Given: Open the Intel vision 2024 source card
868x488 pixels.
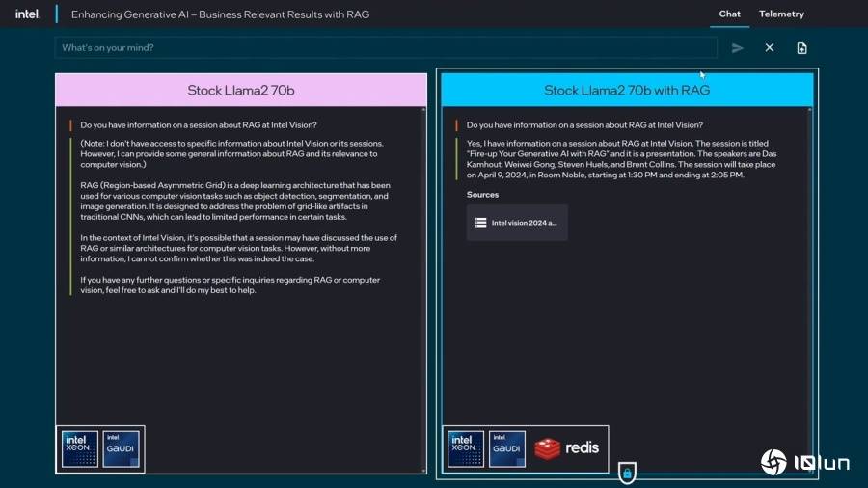Looking at the screenshot, I should point(517,223).
